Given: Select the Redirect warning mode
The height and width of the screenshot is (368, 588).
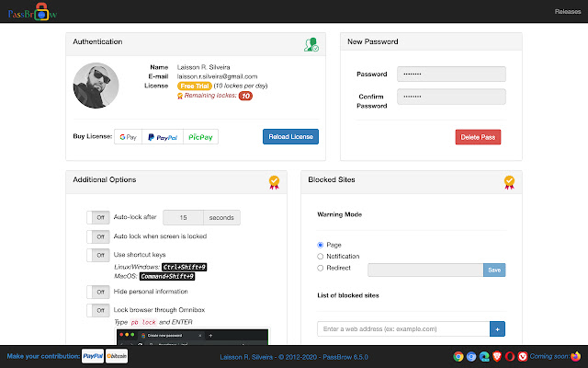Looking at the screenshot, I should 320,269.
